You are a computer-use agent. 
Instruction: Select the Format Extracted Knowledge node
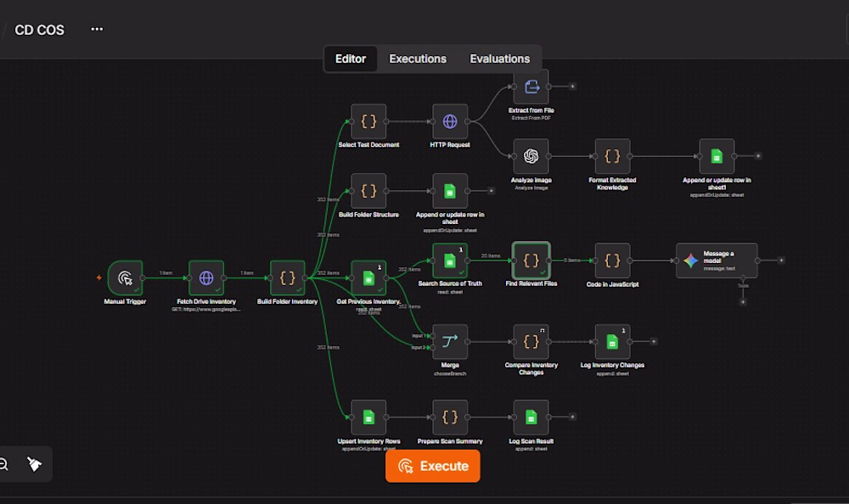click(x=612, y=156)
